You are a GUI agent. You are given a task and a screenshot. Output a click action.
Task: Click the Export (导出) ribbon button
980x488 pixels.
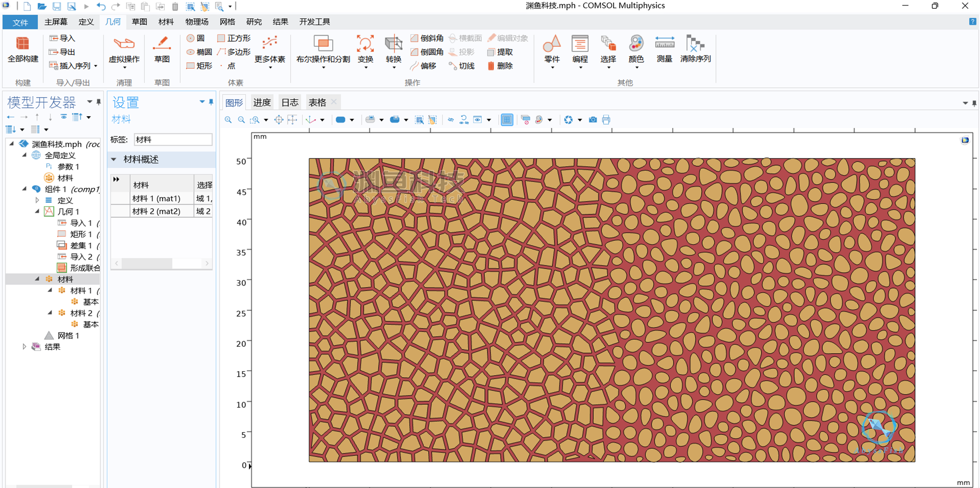click(63, 52)
